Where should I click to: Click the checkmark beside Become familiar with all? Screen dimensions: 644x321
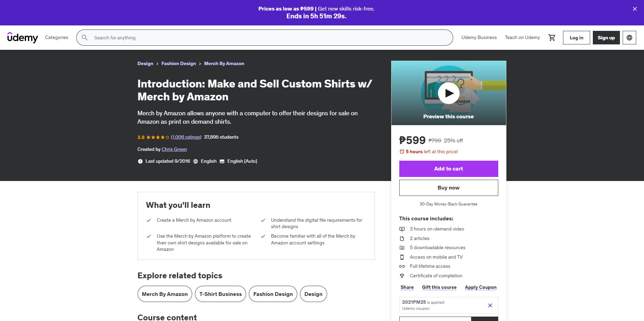(x=263, y=236)
